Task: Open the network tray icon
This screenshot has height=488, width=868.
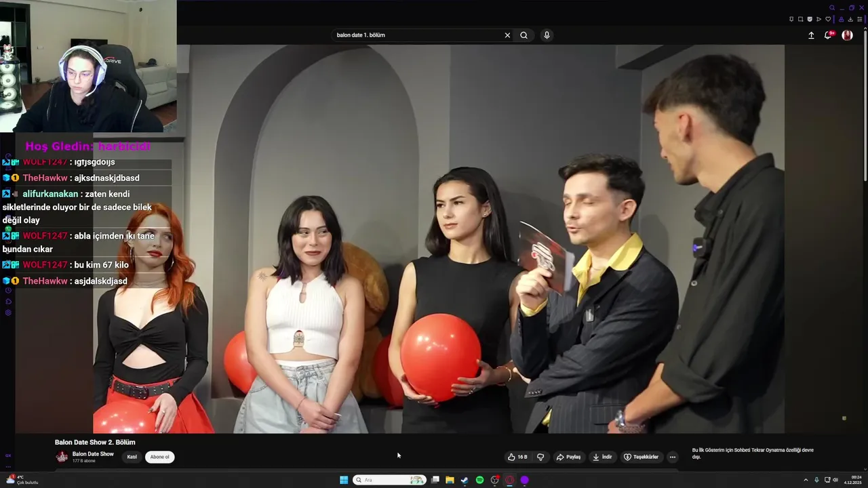Action: point(827,480)
